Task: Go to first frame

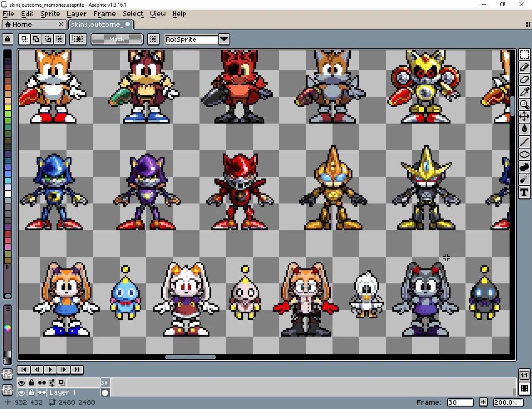Action: [x=23, y=369]
